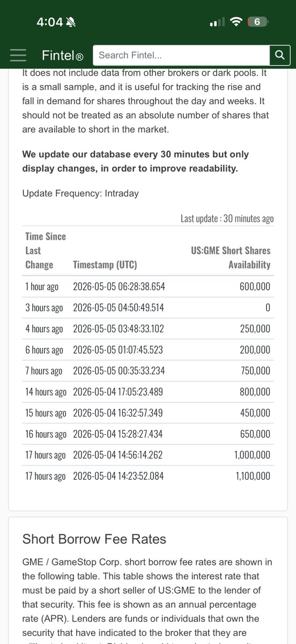The image size is (296, 644).
Task: Select US:GME Short Shares Availability header
Action: pos(231,258)
